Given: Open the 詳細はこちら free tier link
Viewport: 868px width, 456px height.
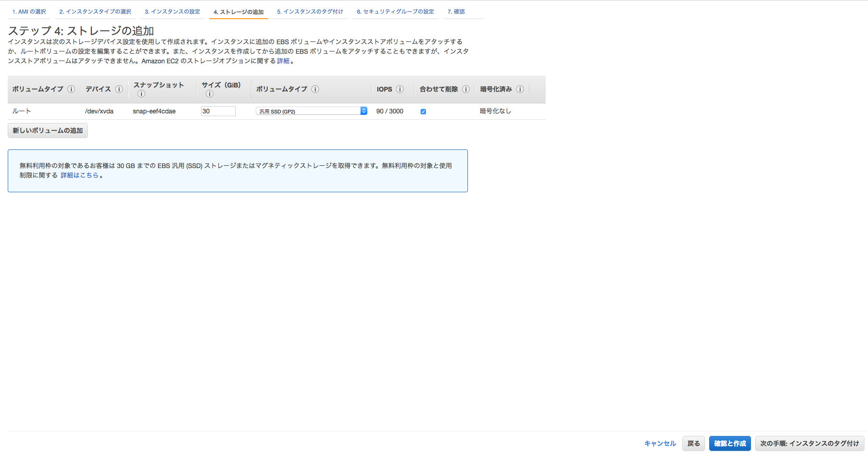Looking at the screenshot, I should click(x=79, y=175).
